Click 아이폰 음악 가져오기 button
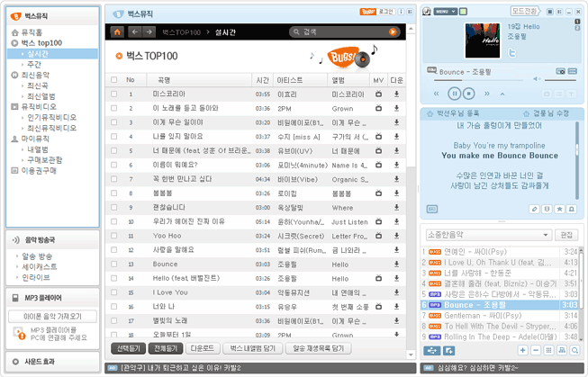 (x=52, y=317)
